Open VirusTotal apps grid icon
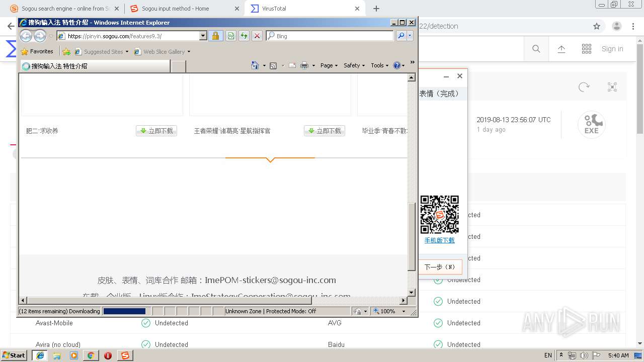Viewport: 644px width, 362px height. [587, 49]
